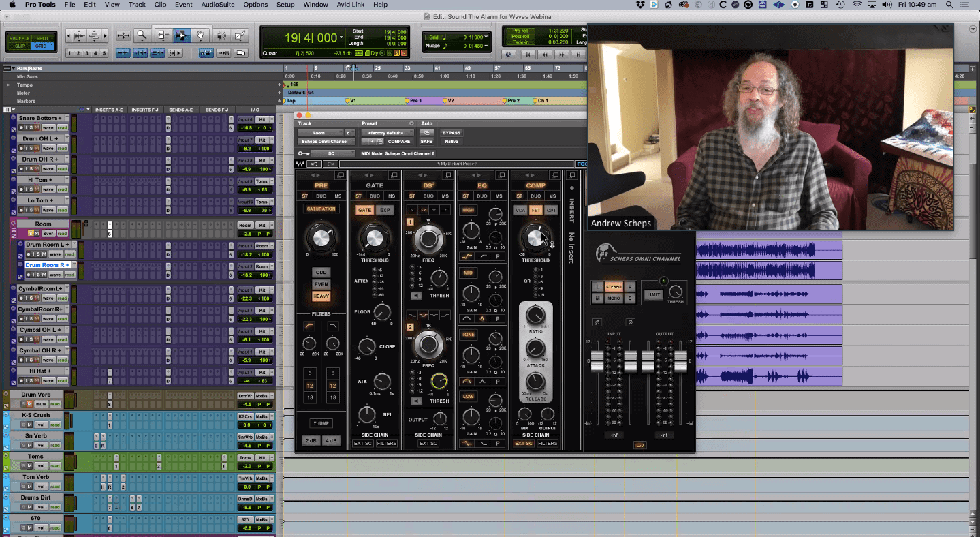Image resolution: width=980 pixels, height=537 pixels.
Task: Toggle DS2 band 2 listen speaker icon
Action: [415, 401]
